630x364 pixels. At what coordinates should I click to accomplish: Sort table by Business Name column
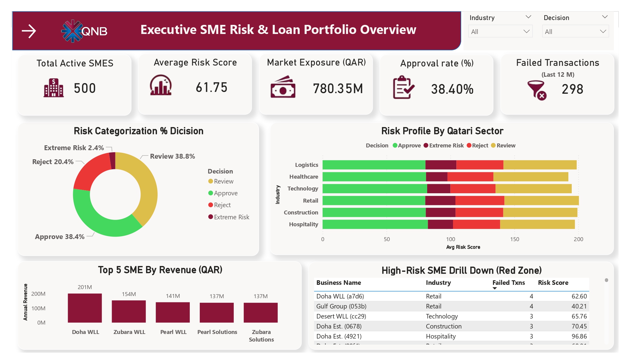pyautogui.click(x=339, y=283)
